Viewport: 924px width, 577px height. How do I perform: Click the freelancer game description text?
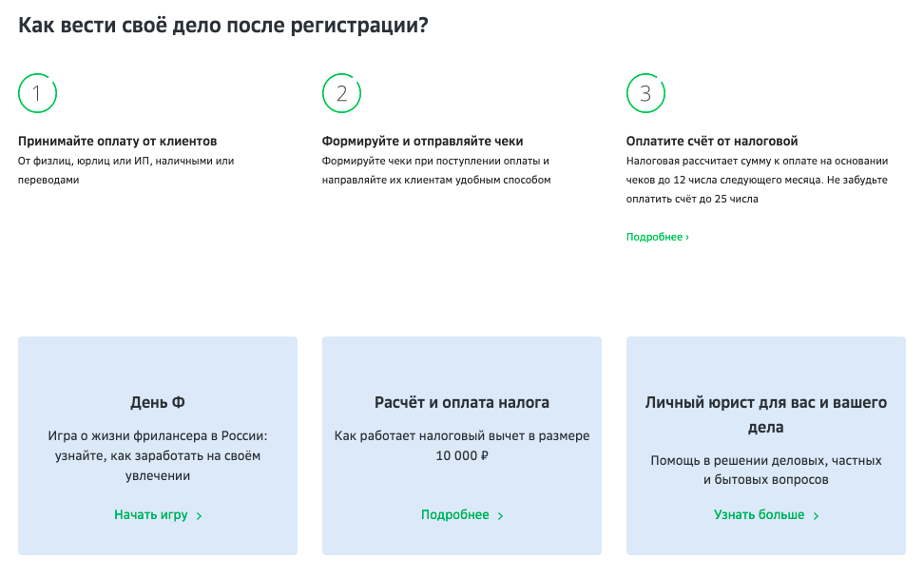point(158,456)
